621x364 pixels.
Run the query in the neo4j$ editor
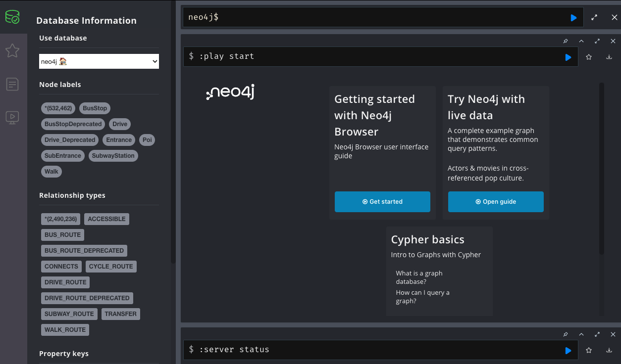pos(573,18)
